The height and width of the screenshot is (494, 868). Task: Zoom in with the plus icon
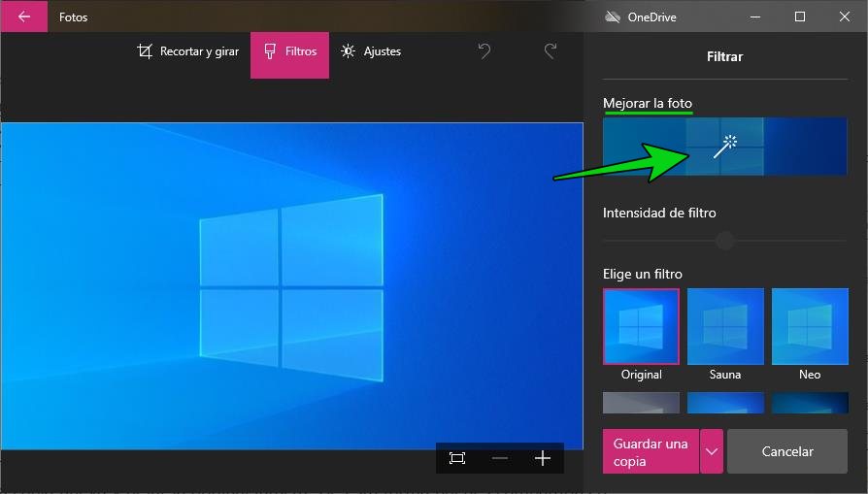[543, 458]
